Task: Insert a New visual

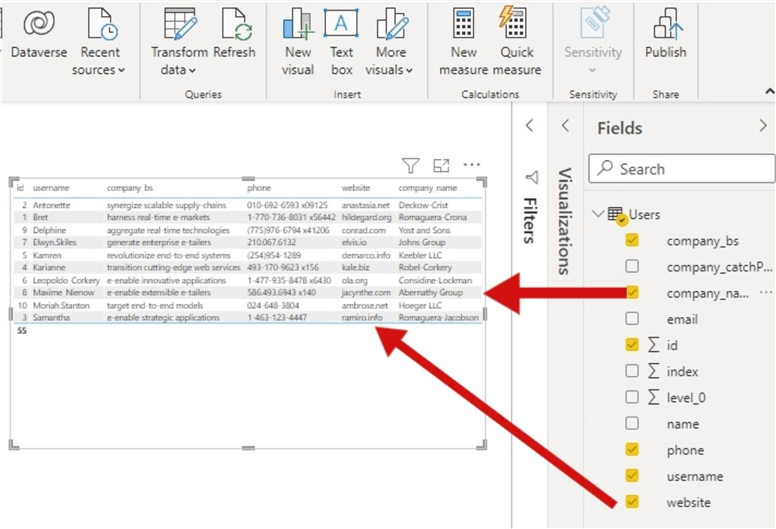Action: [298, 42]
